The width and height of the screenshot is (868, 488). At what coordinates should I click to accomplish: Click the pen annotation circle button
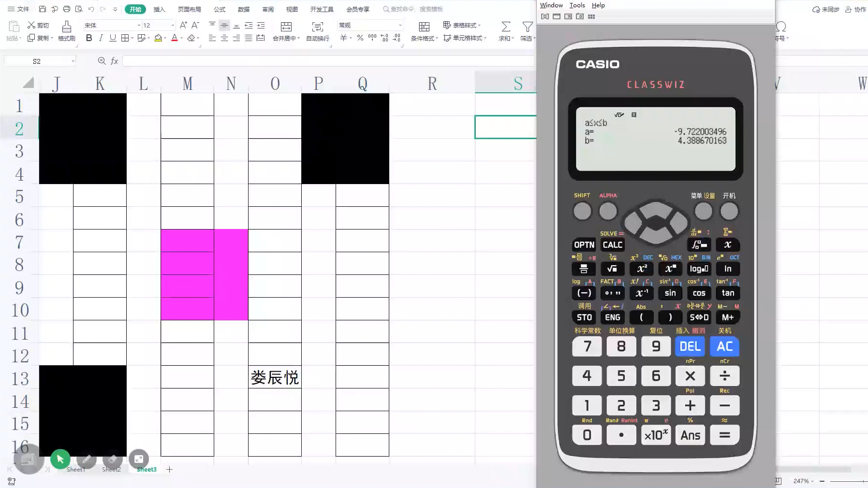pos(87,459)
